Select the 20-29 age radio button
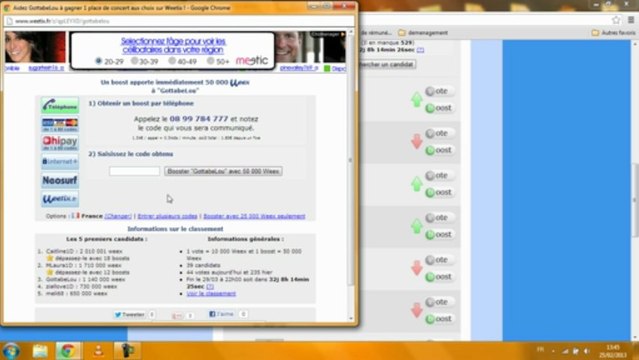639x360 pixels. coord(99,61)
